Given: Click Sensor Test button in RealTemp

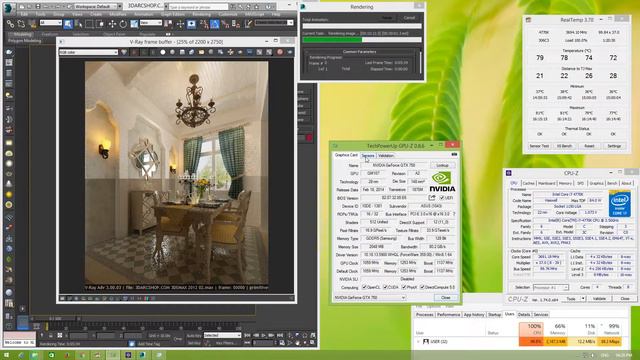Looking at the screenshot, I should point(539,146).
